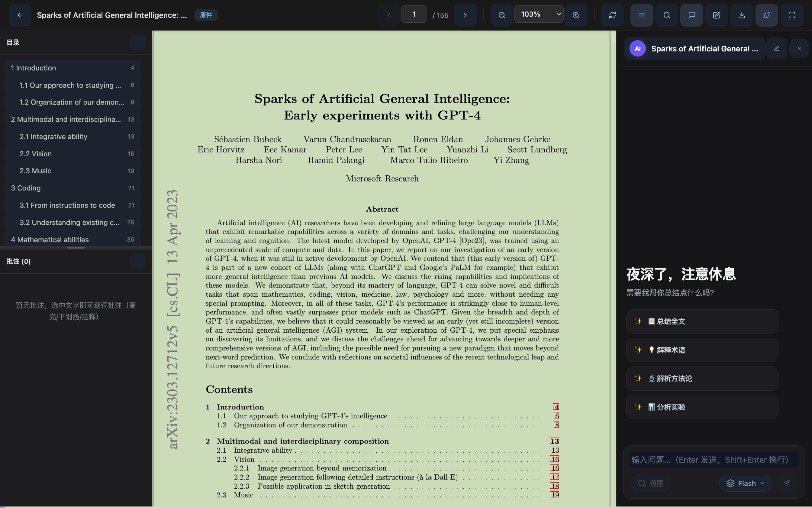This screenshot has width=812, height=508.
Task: Toggle the AI chat panel with the speech-bubble icon
Action: pos(692,15)
